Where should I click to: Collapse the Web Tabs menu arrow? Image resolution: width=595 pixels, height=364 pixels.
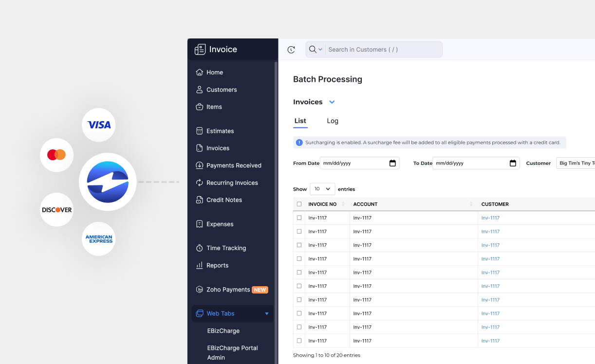pos(267,314)
